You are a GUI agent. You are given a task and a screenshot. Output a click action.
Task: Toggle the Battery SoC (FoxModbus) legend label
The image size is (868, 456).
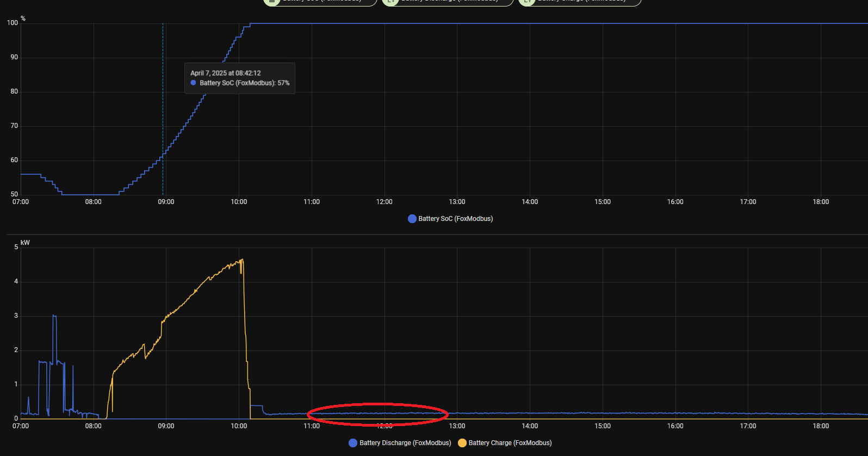[x=455, y=219]
